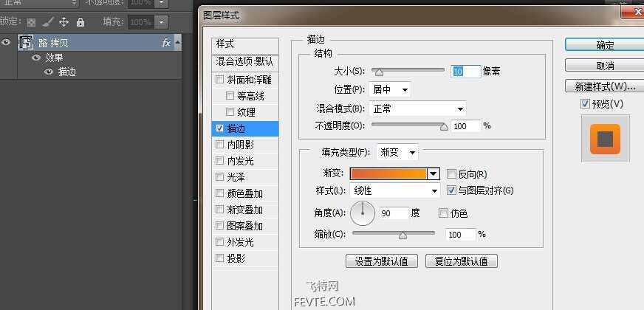Hide the 路 拷贝 layer visibility eye
Screen dimensions: 644x310
pyautogui.click(x=7, y=43)
